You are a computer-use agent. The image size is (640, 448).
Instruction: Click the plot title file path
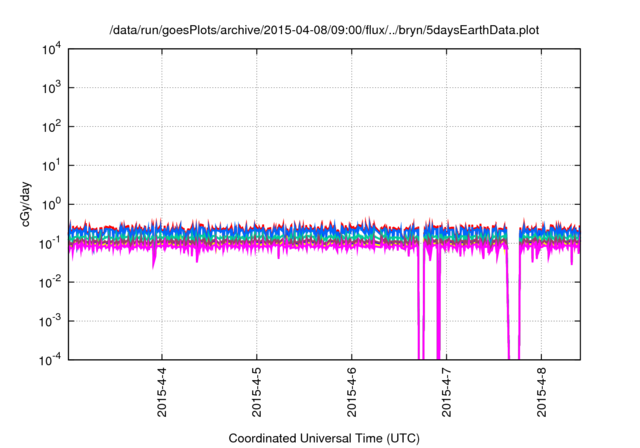324,30
